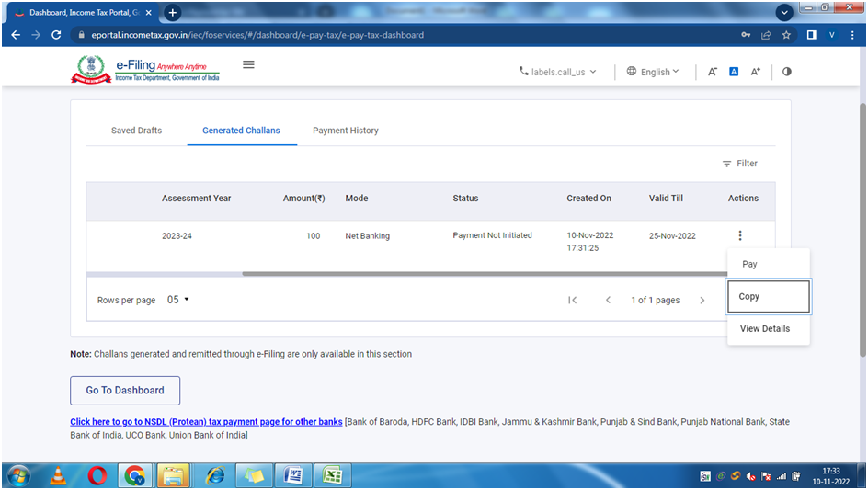Open the NSDL Protean tax payment link
Viewport: 868px width, 490px height.
point(206,422)
